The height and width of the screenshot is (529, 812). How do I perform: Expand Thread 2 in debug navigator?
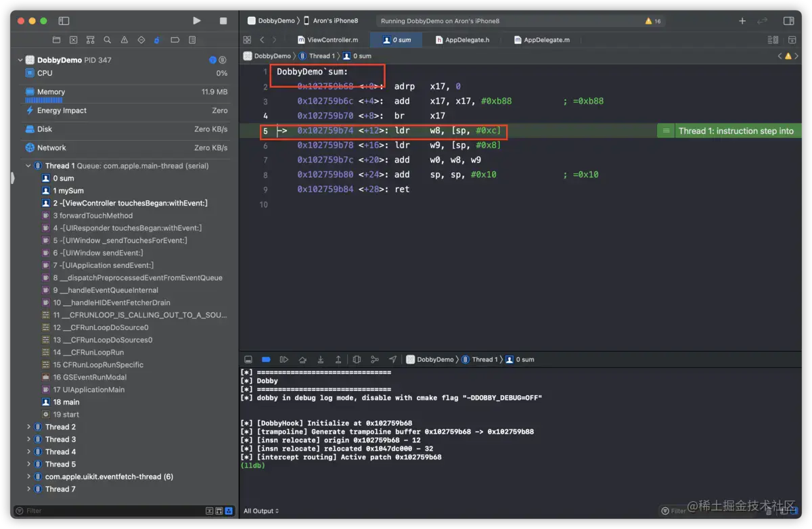[x=28, y=427]
